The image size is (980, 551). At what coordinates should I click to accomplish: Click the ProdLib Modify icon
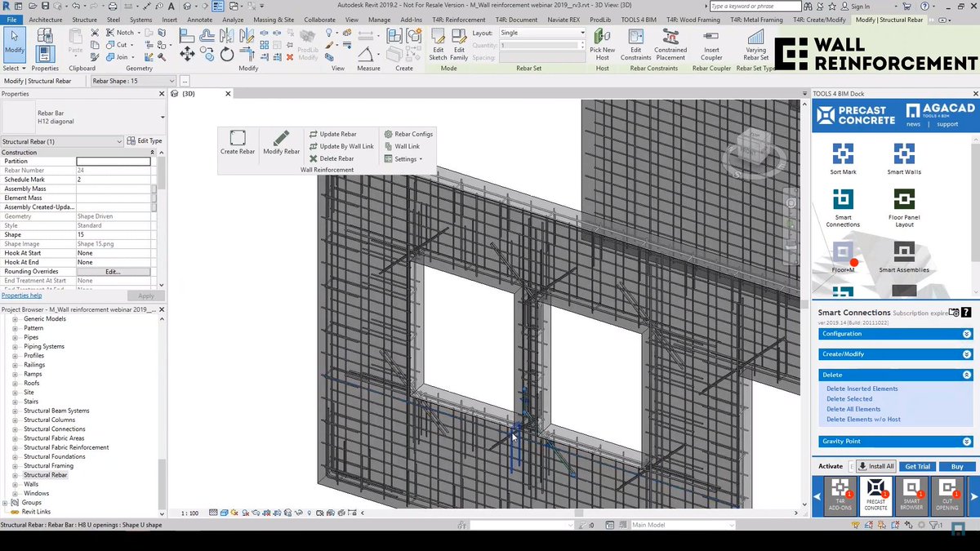coord(308,44)
